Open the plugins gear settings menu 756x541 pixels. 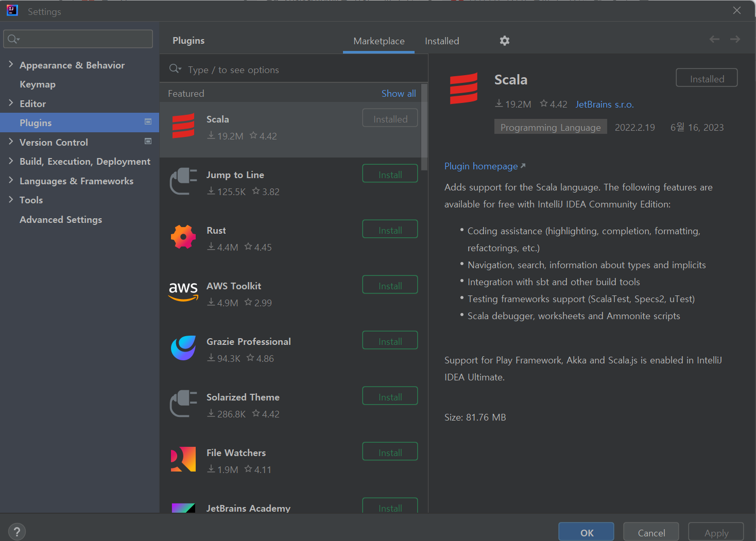click(505, 41)
